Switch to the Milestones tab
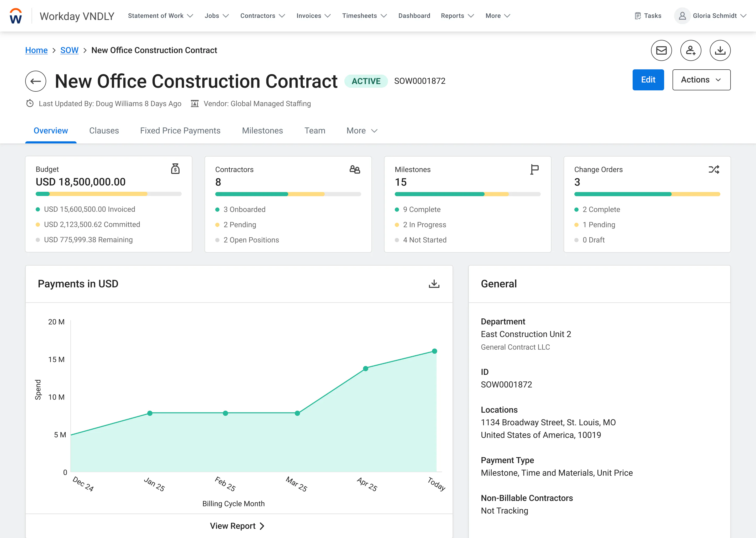 [262, 131]
